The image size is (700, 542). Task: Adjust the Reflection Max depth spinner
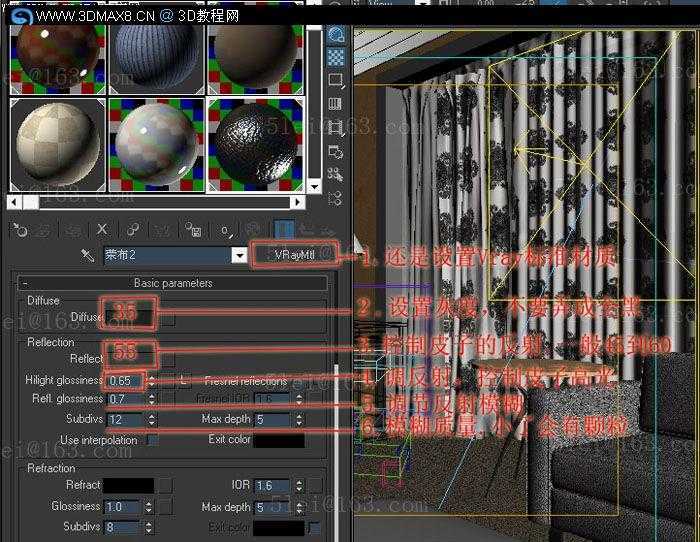(299, 420)
